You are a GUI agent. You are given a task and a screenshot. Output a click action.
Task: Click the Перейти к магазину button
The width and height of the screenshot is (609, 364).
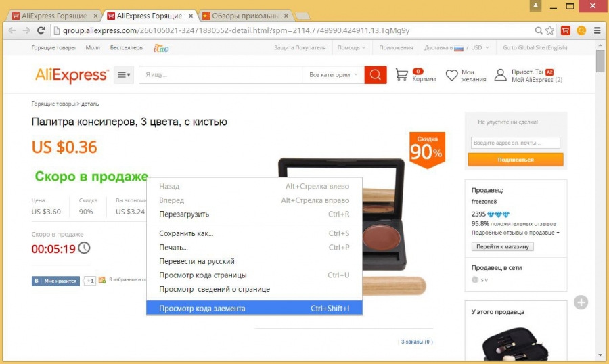point(503,247)
